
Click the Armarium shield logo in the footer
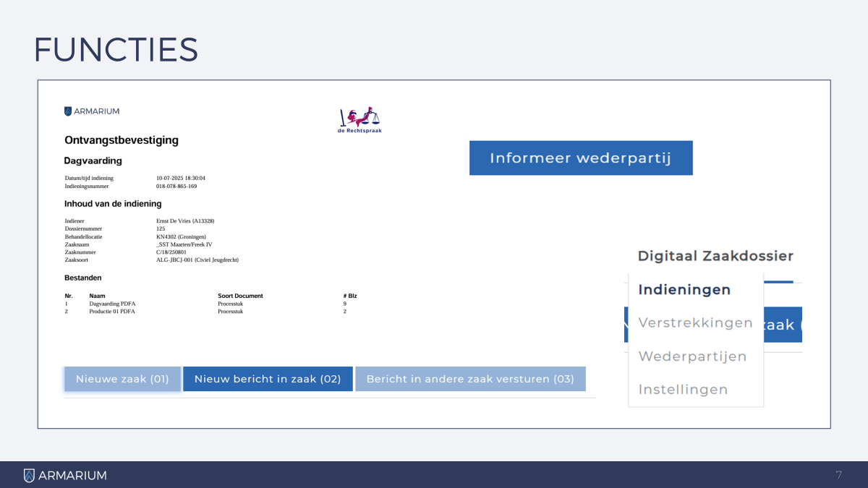click(x=29, y=475)
